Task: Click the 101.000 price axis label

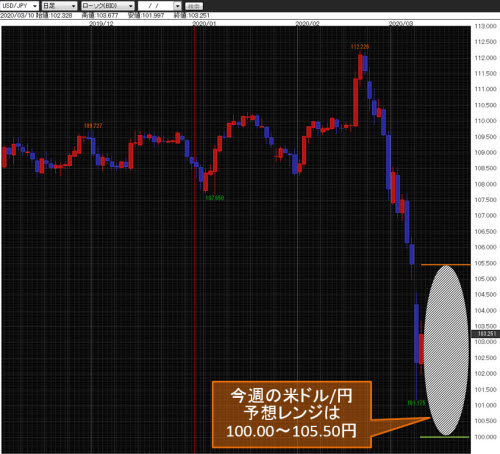Action: pyautogui.click(x=486, y=405)
